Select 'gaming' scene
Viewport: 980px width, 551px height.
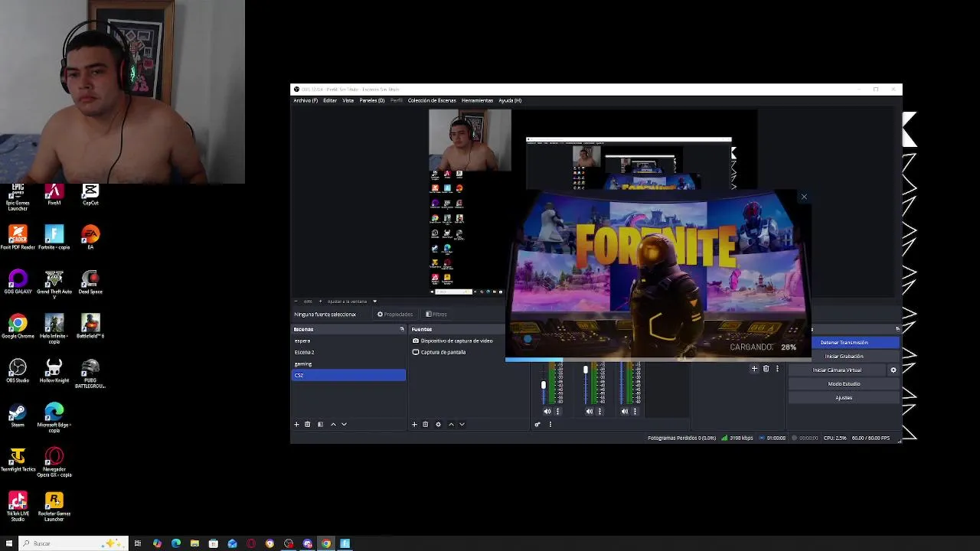(x=349, y=364)
